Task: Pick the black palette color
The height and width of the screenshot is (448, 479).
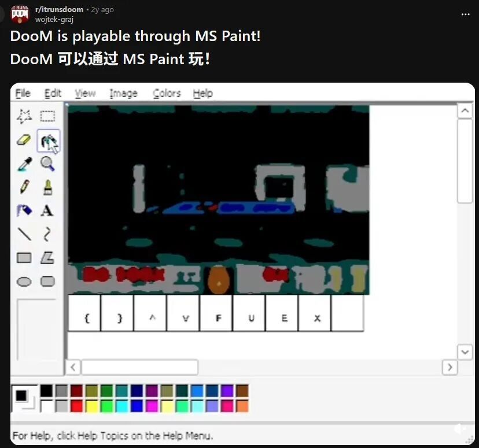Action: click(x=46, y=391)
